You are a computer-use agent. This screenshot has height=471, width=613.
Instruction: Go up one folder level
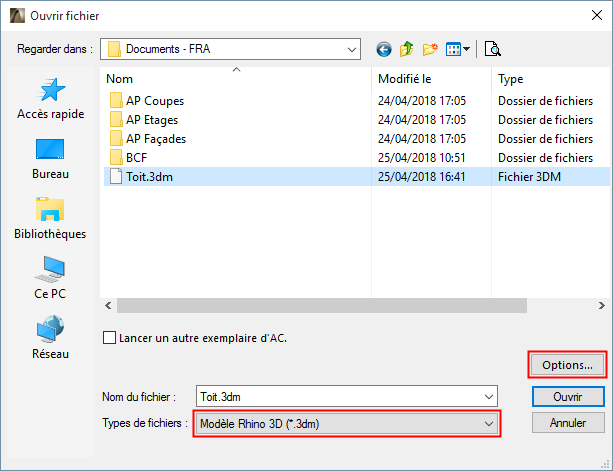[x=407, y=49]
